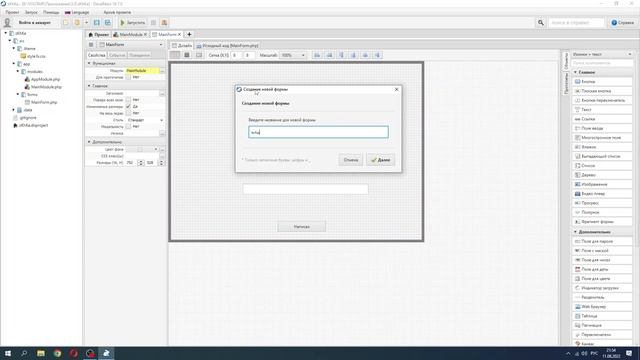The width and height of the screenshot is (640, 360).
Task: Click Отмена in the new form dialog
Action: pyautogui.click(x=351, y=160)
